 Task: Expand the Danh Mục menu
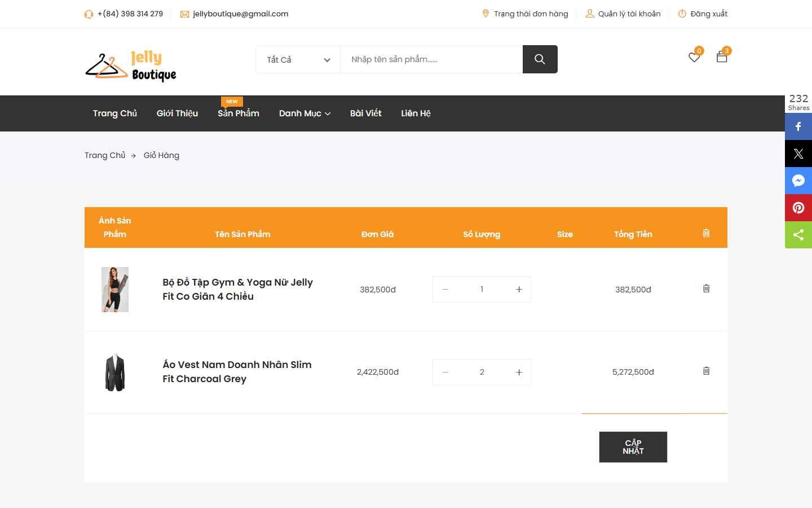[x=304, y=113]
